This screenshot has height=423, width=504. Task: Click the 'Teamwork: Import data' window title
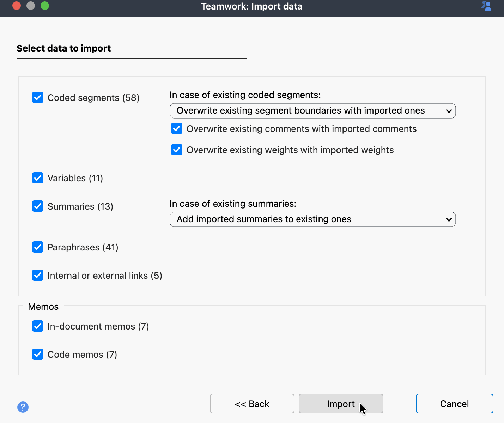pos(252,6)
